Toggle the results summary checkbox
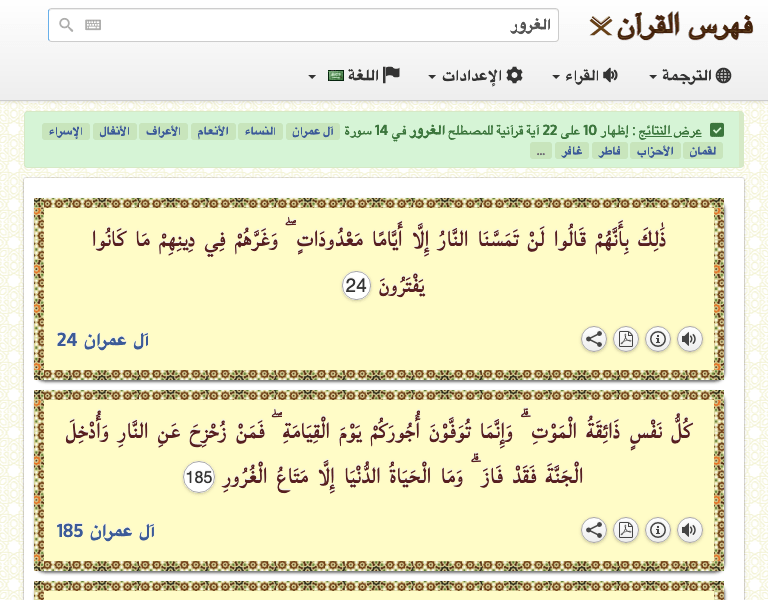 click(717, 131)
